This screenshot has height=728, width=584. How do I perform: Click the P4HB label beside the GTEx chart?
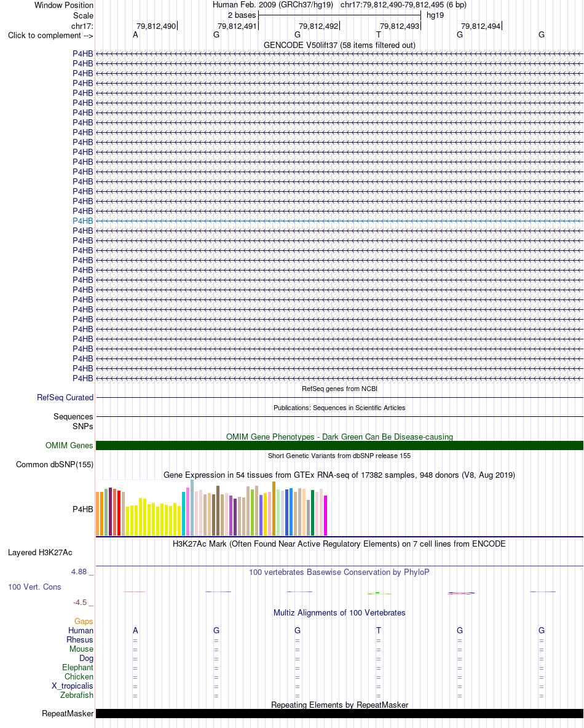pyautogui.click(x=82, y=509)
